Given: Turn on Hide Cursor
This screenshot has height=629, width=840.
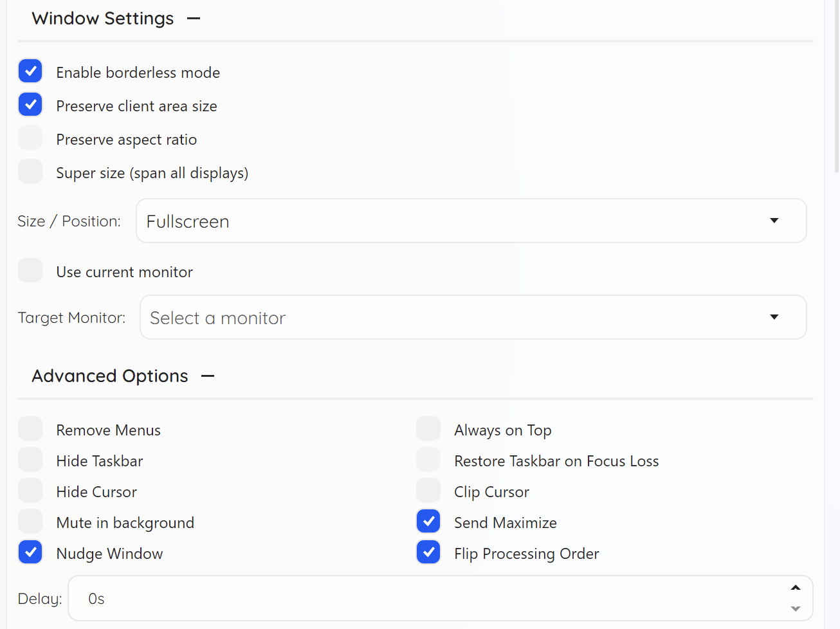Looking at the screenshot, I should point(30,491).
